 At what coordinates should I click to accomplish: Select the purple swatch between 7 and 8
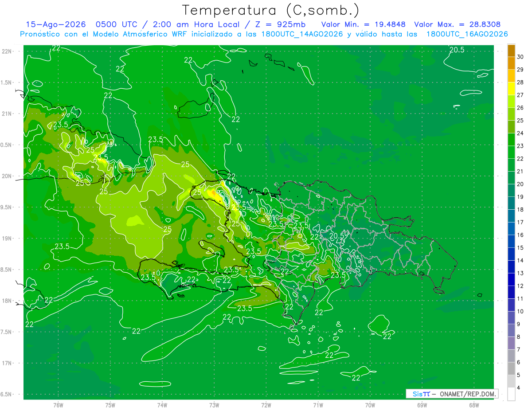(511, 343)
